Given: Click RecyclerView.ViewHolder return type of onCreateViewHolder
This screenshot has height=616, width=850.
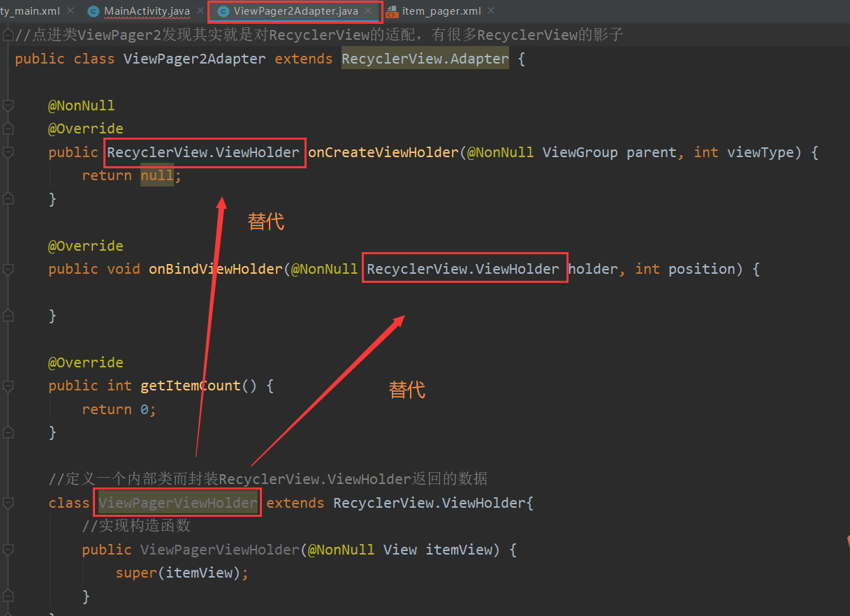Looking at the screenshot, I should 203,152.
